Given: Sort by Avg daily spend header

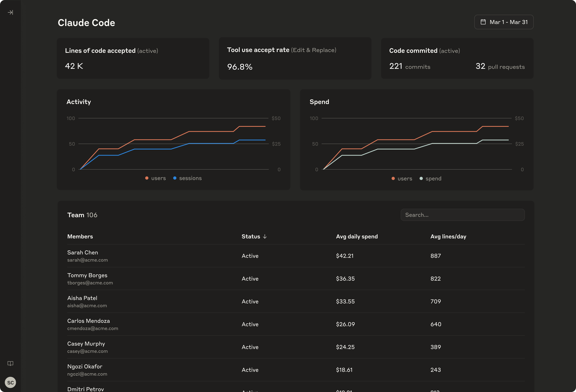Looking at the screenshot, I should coord(357,236).
